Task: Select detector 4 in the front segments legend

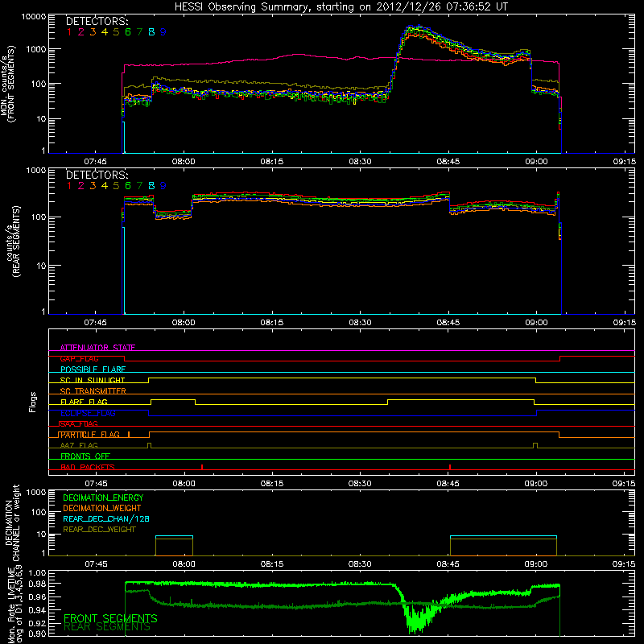Action: pos(105,32)
